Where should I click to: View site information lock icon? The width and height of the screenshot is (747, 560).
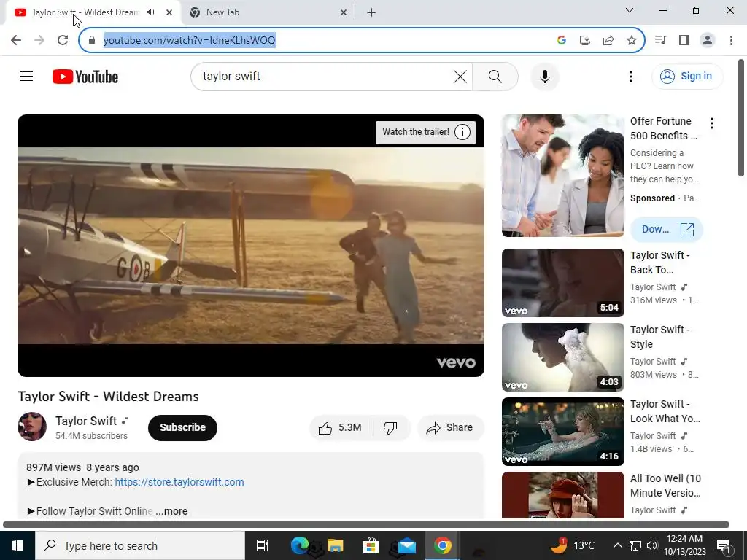pos(92,40)
